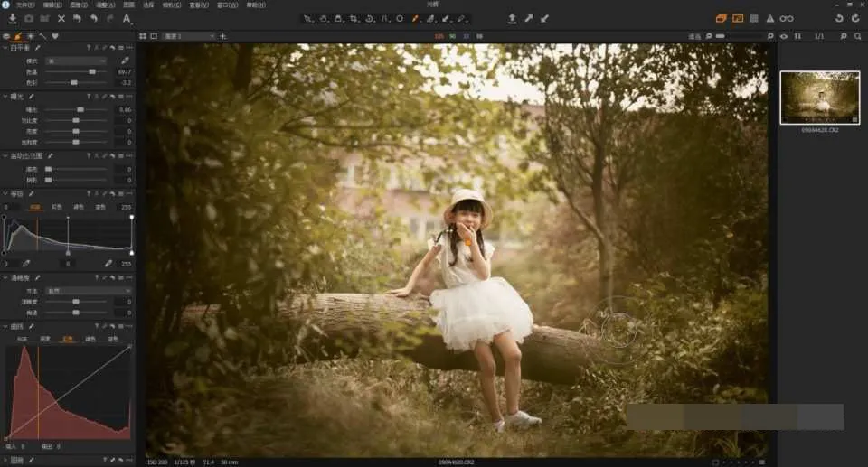Select the image thumbnail in browser
Viewport: 868px width, 467px height.
pos(820,98)
